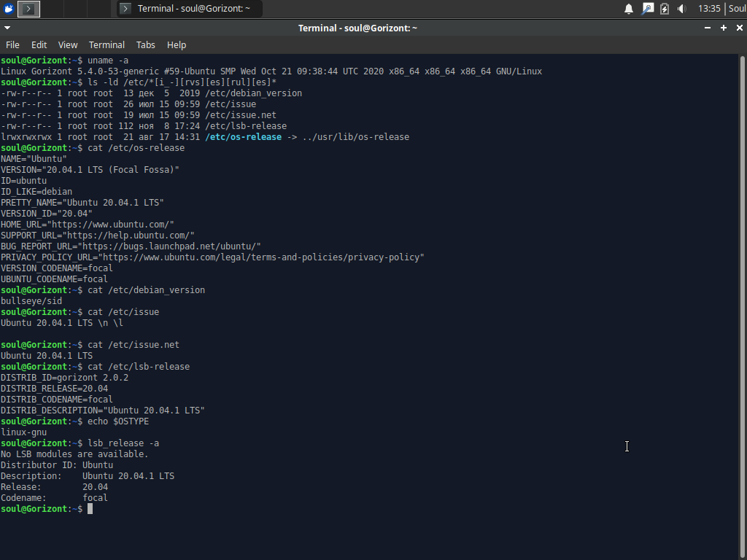Click the SUPPORT_URL help.ubuntu.com line

click(x=98, y=236)
